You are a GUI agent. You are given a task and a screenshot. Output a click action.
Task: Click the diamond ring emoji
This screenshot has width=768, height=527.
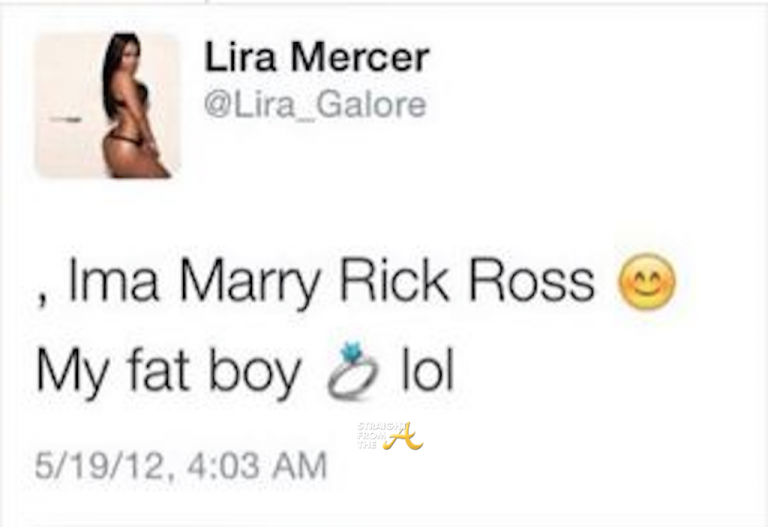click(x=353, y=371)
